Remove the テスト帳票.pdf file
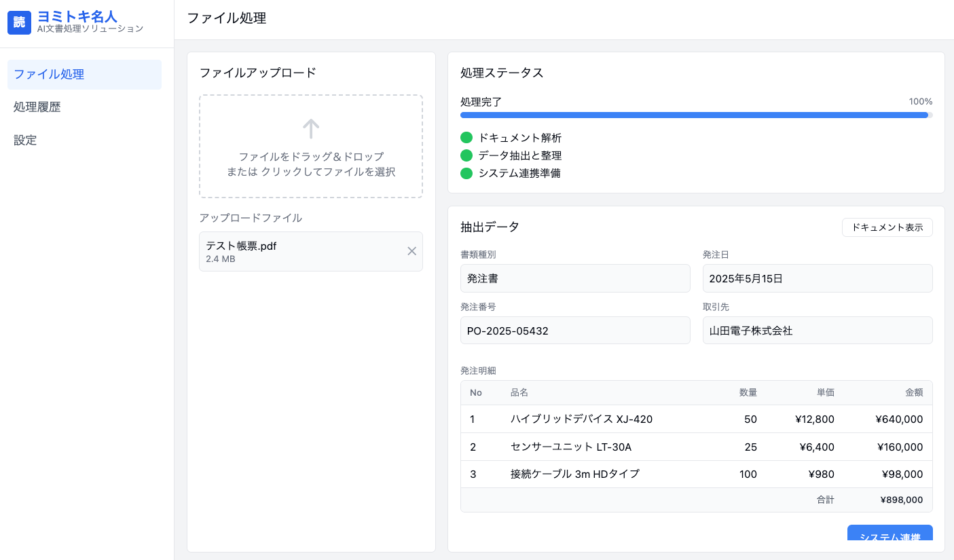Viewport: 954px width, 560px height. 411,251
